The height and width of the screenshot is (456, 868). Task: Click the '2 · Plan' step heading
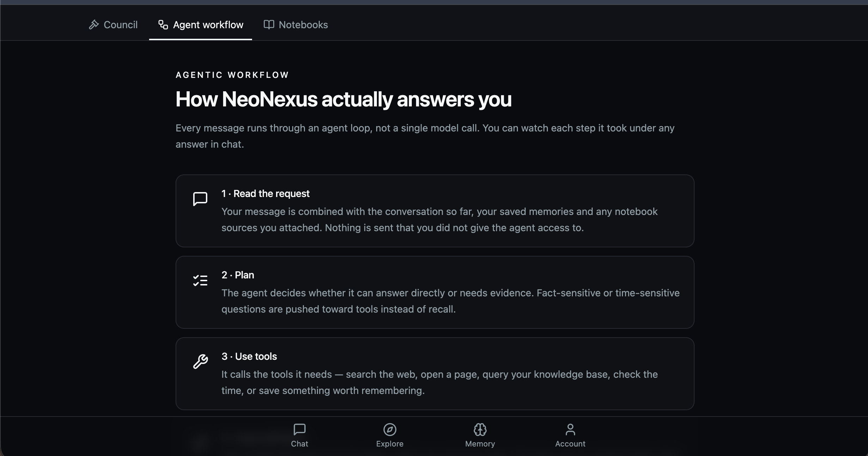tap(238, 275)
